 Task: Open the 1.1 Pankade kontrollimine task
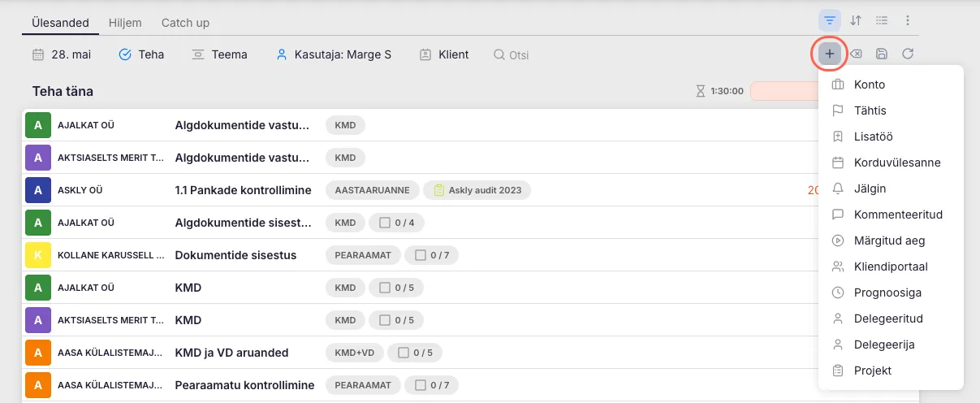point(243,190)
